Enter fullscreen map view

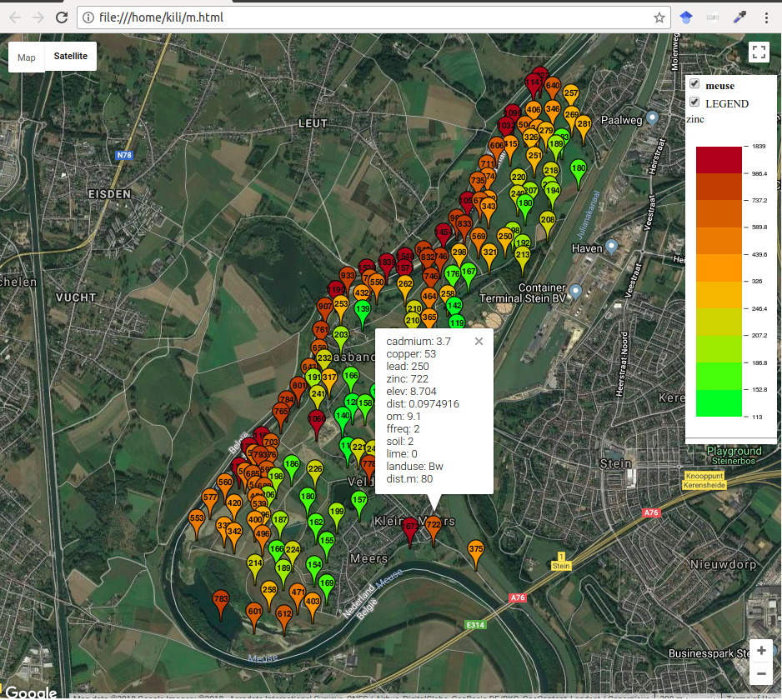758,52
